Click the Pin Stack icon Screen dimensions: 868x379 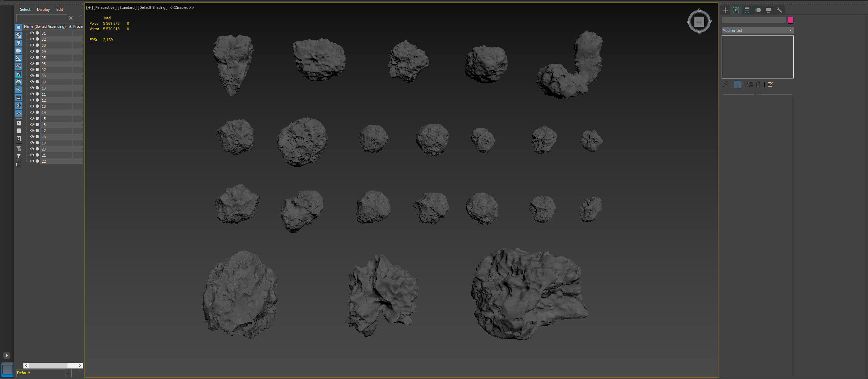coord(726,84)
